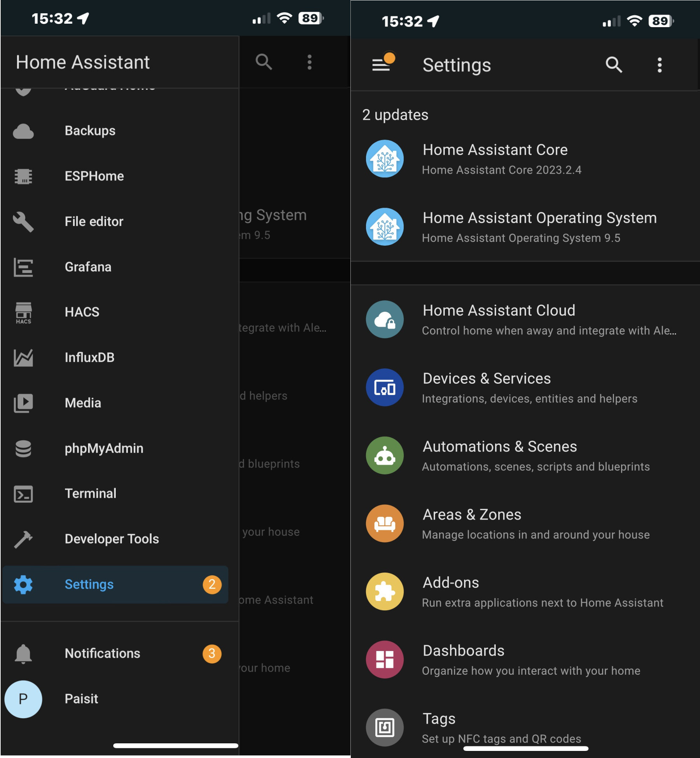Click the Paisit profile name
Image resolution: width=700 pixels, height=758 pixels.
(x=81, y=699)
